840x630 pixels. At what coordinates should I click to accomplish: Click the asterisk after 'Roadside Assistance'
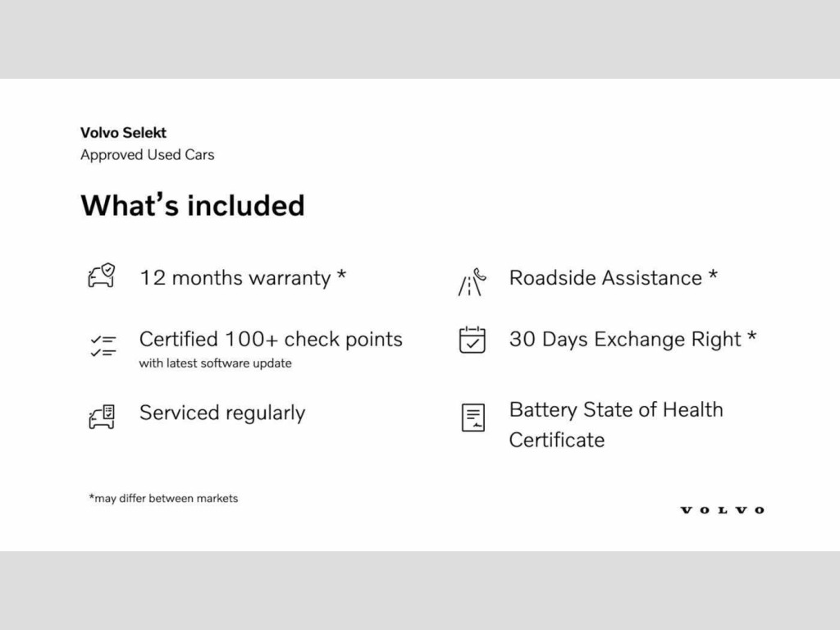point(713,276)
